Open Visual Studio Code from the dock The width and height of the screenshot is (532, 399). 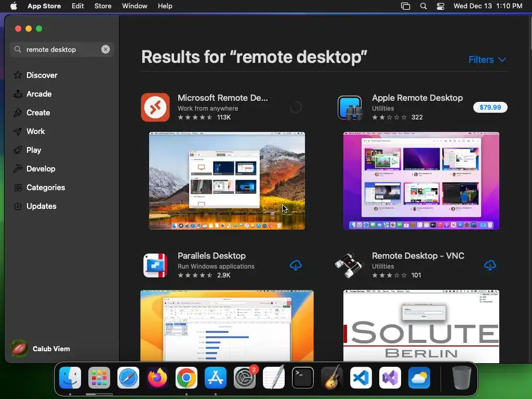[x=361, y=378]
